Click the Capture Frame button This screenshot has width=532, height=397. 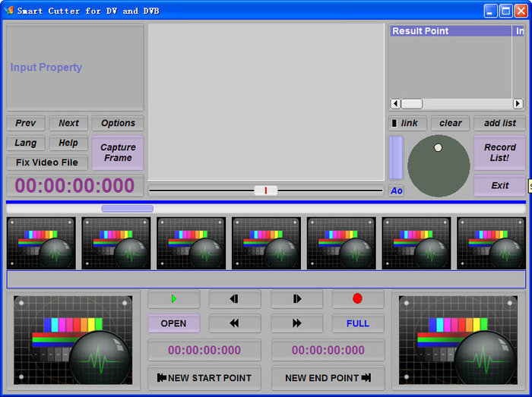pos(118,153)
